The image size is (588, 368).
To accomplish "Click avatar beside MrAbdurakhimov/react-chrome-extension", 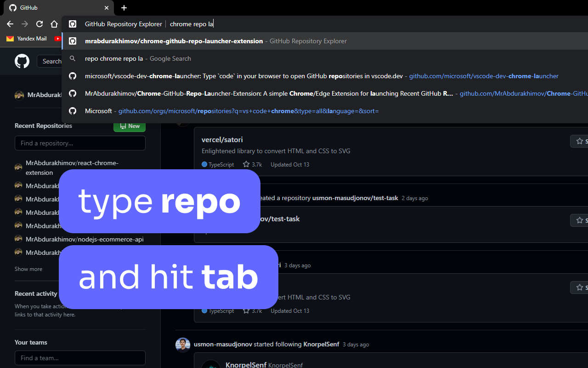I will (x=18, y=168).
